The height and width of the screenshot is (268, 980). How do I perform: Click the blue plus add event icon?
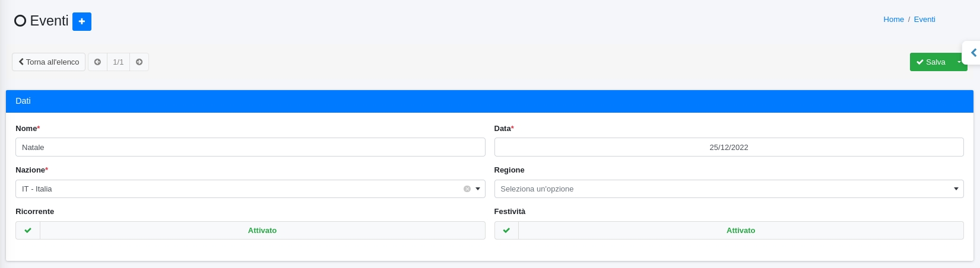tap(82, 21)
